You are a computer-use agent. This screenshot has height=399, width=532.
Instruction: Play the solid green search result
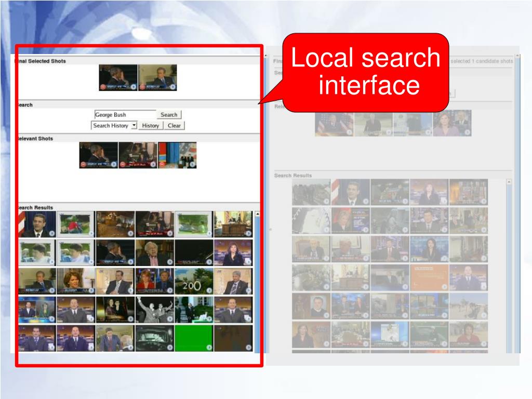[209, 348]
